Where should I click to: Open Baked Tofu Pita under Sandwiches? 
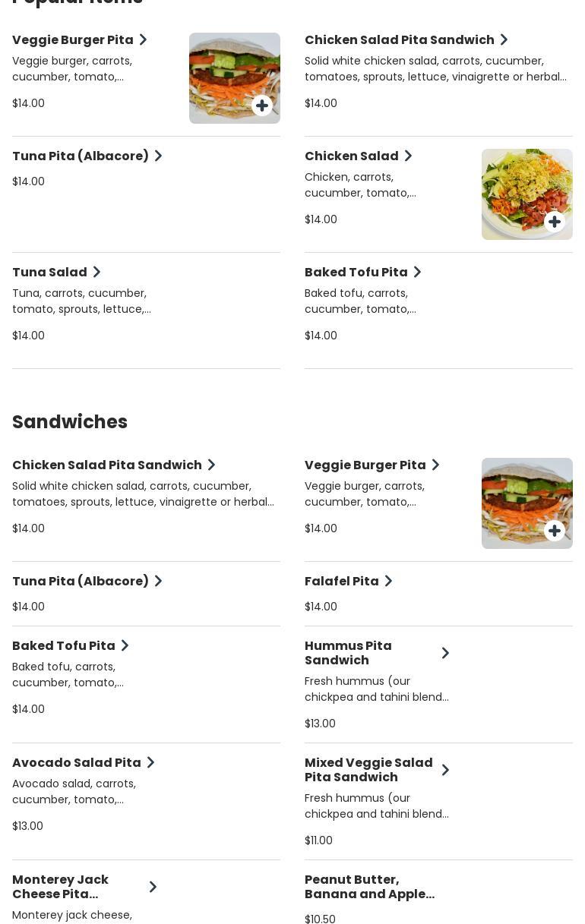[64, 645]
